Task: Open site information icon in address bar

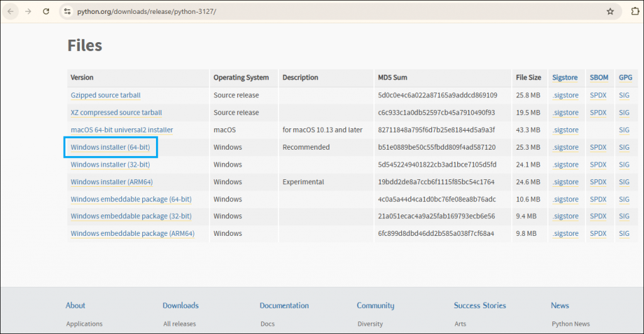Action: click(x=68, y=11)
